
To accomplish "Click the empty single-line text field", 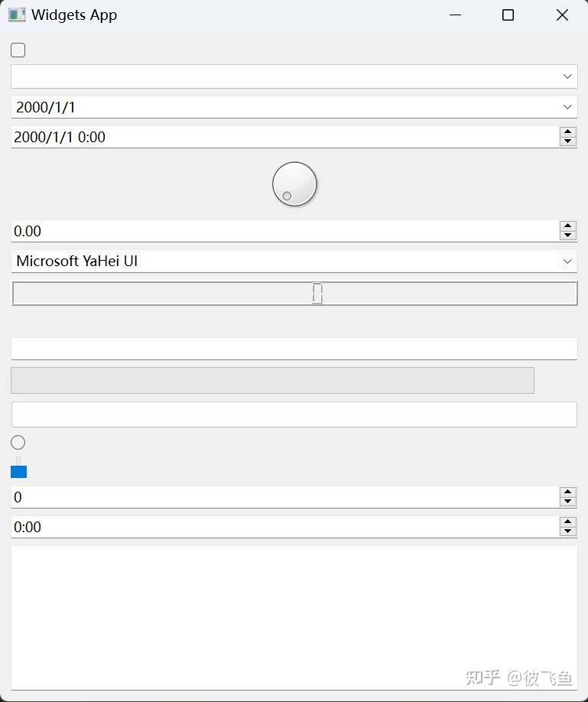I will [294, 349].
